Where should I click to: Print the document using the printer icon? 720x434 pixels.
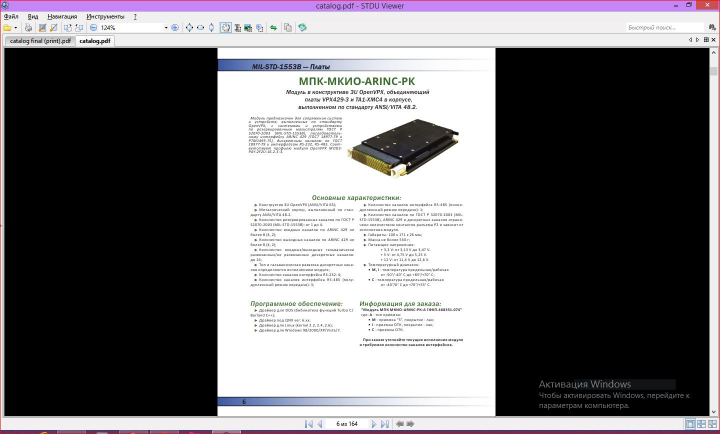(x=28, y=28)
